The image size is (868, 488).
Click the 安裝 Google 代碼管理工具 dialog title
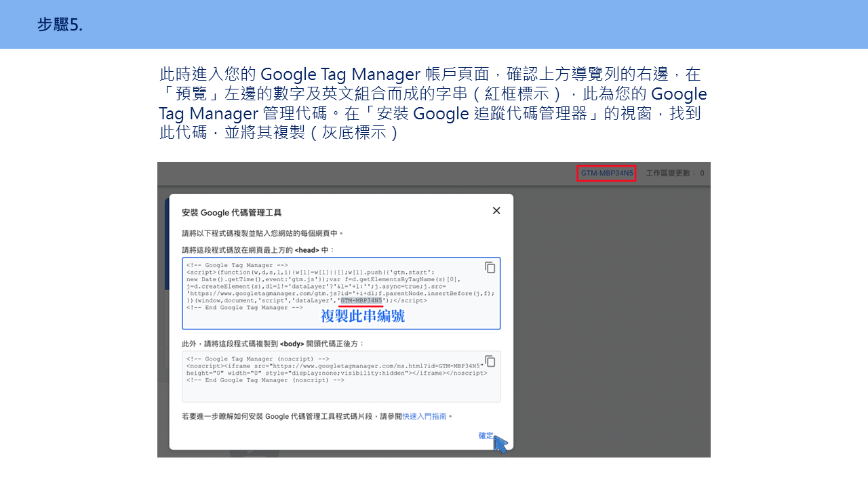(232, 213)
